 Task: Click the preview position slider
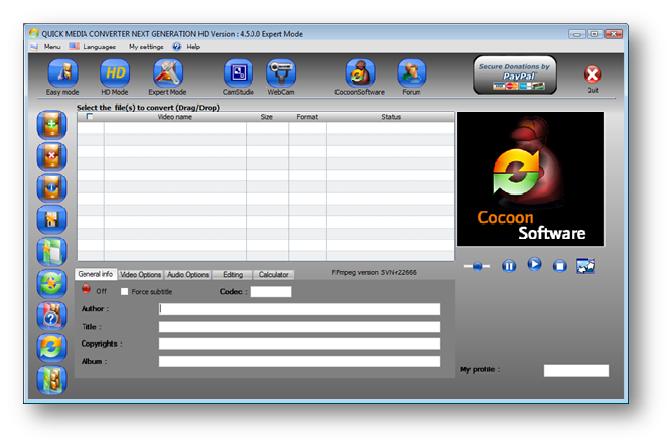click(x=477, y=266)
